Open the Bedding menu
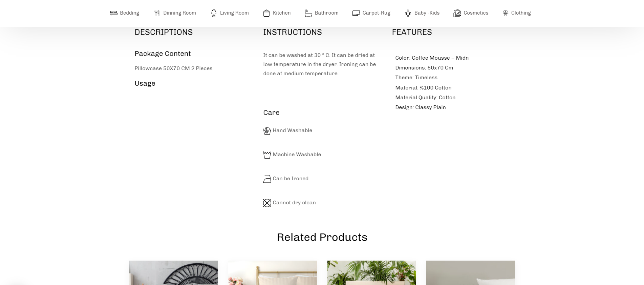The width and height of the screenshot is (644, 285). pos(129,13)
